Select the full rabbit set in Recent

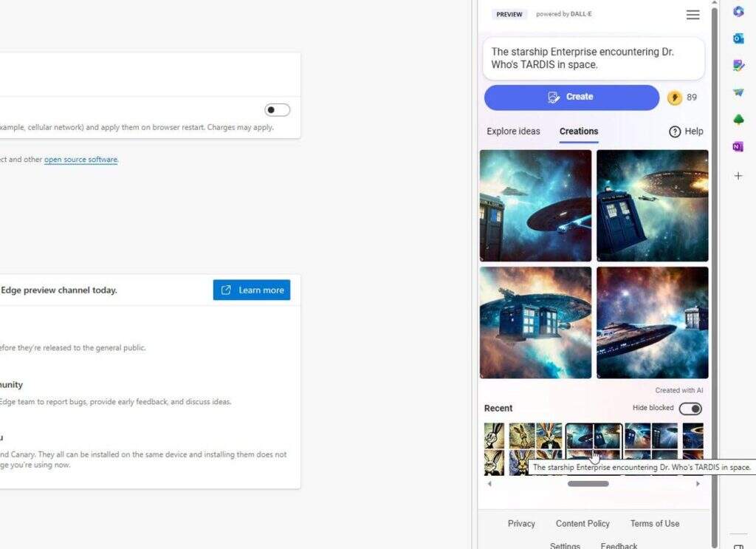tap(535, 449)
